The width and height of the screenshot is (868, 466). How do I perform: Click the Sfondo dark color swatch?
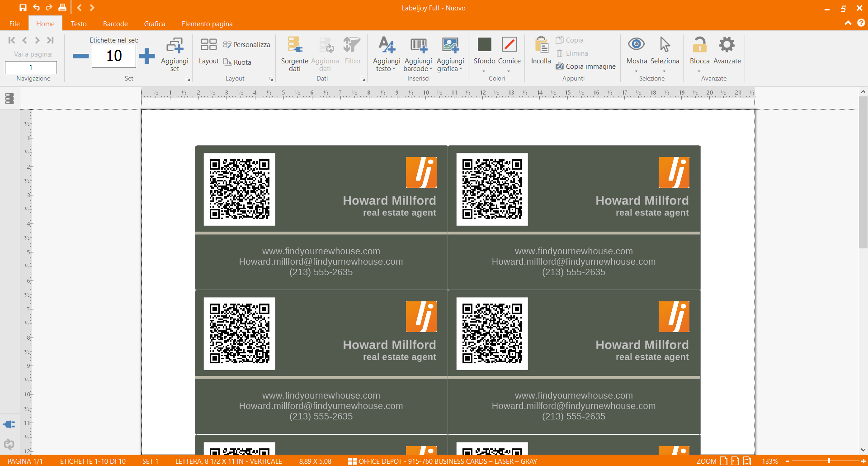[485, 44]
